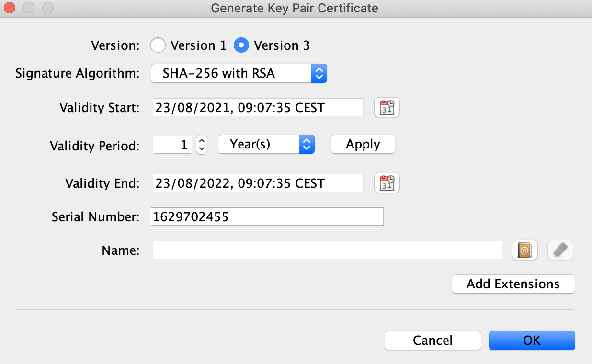Open the calendar picker for Validity End
The image size is (592, 364).
(x=387, y=183)
